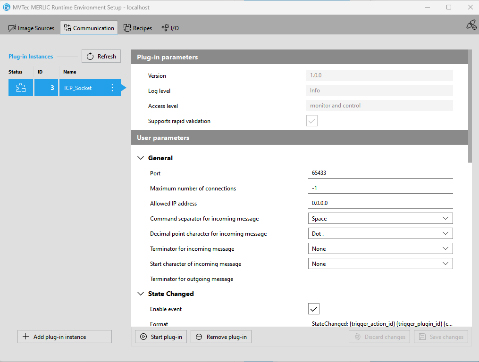Open Decimal point character dropdown
The image size is (479, 362).
tap(380, 233)
